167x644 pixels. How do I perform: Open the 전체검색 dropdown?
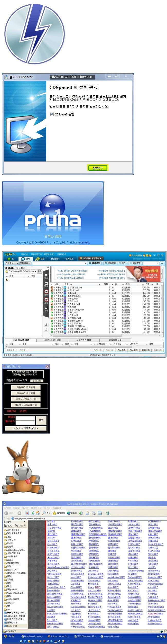tap(12, 263)
